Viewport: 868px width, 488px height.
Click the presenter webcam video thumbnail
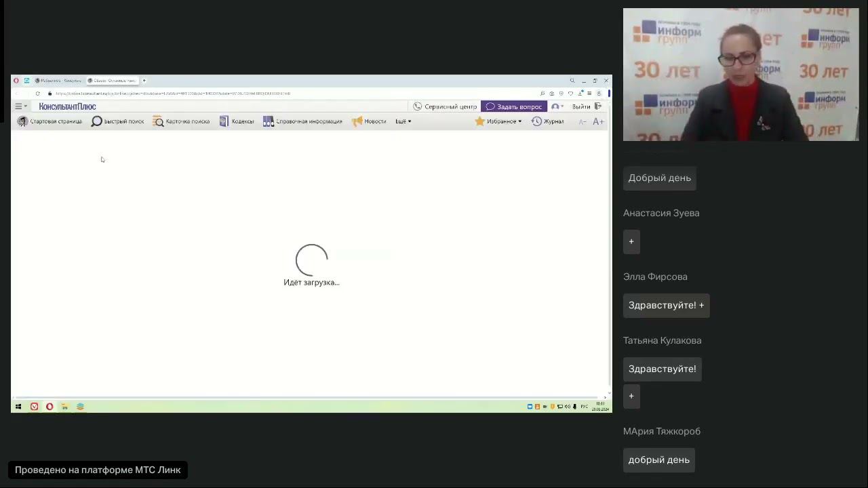(x=741, y=75)
